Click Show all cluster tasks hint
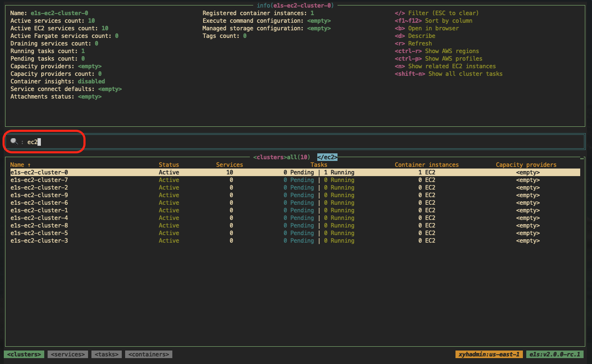 pos(449,74)
